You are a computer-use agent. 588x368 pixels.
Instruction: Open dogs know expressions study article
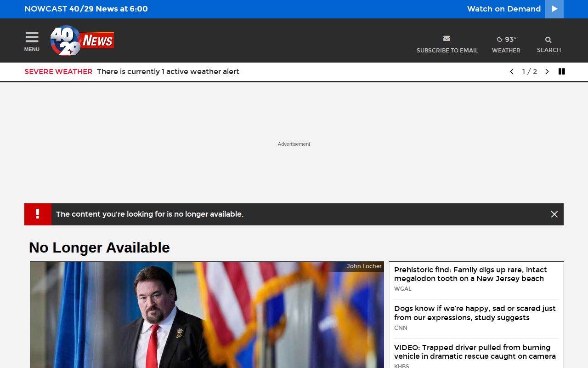tap(475, 313)
